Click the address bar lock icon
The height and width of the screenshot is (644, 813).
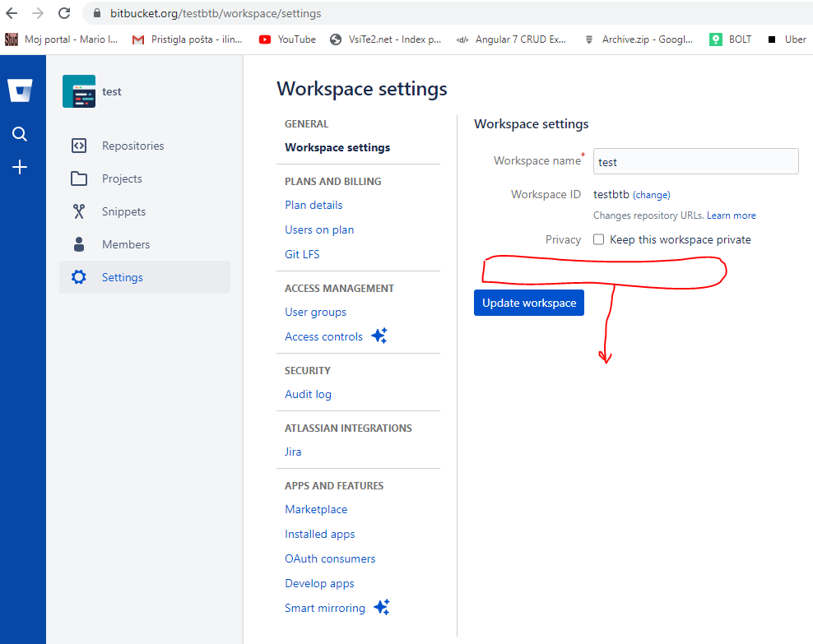(97, 13)
